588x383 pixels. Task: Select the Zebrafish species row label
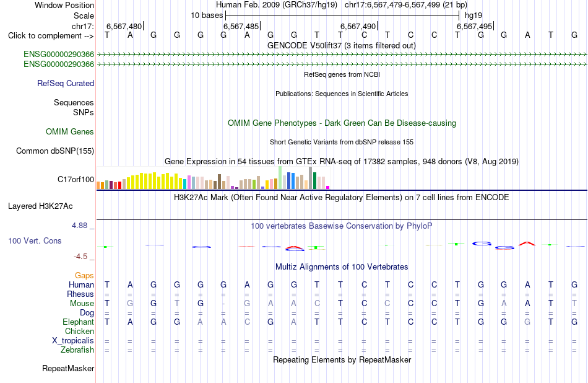[77, 350]
